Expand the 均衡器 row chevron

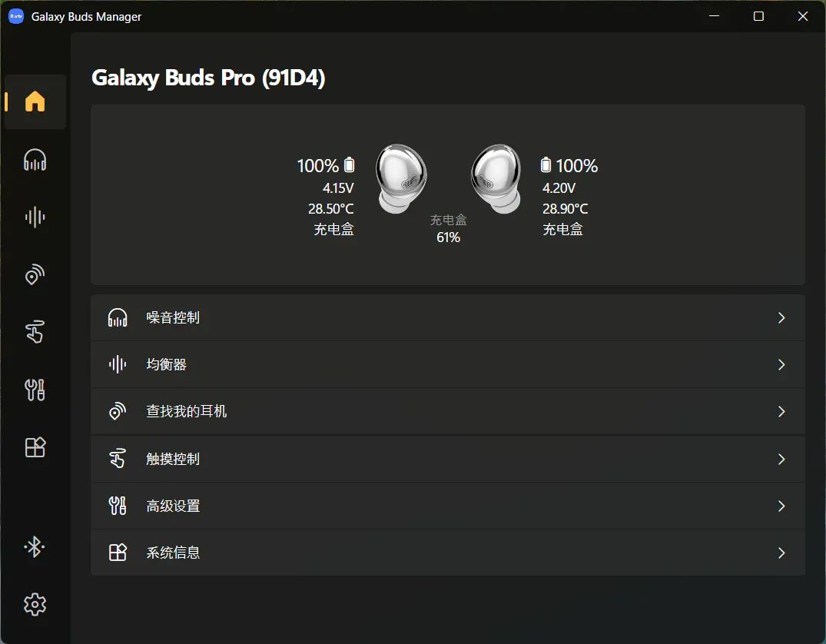781,365
